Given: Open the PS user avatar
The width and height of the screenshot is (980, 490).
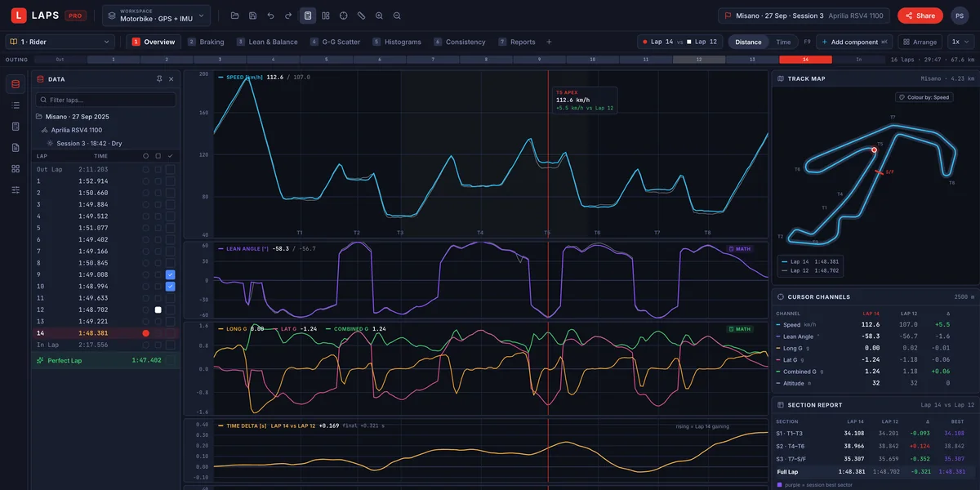Looking at the screenshot, I should point(960,16).
